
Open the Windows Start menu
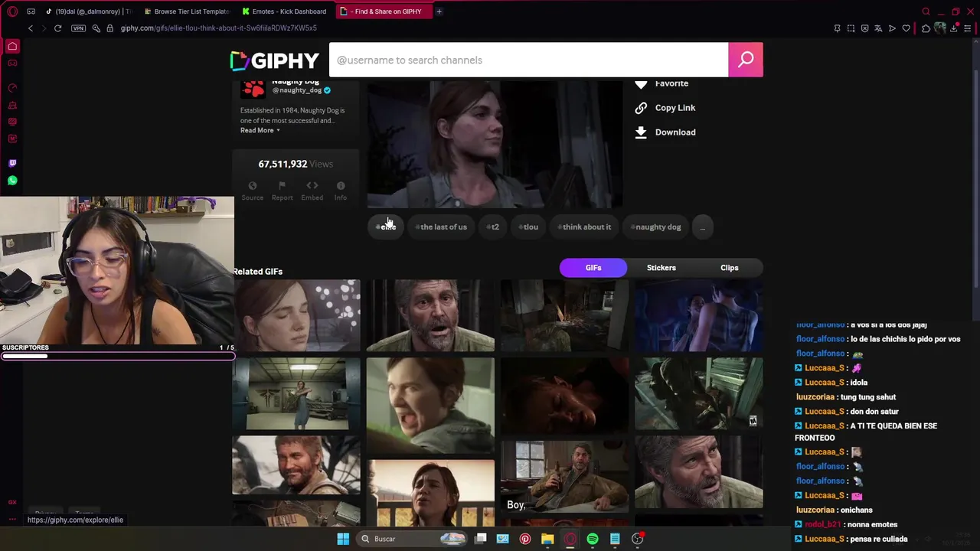(x=343, y=539)
